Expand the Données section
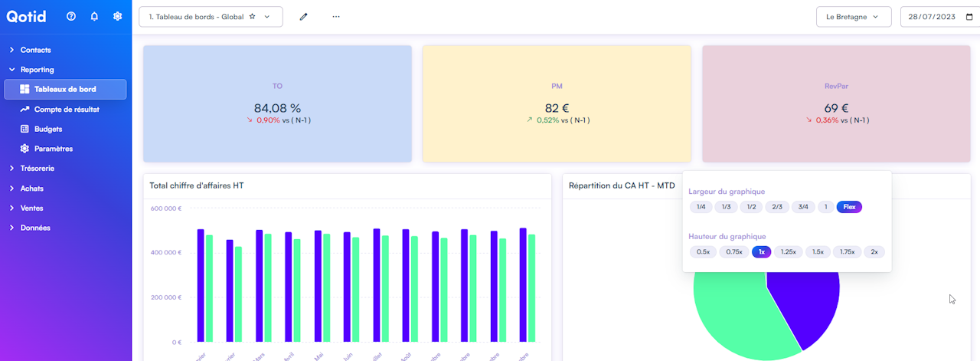This screenshot has width=980, height=361. coord(35,228)
